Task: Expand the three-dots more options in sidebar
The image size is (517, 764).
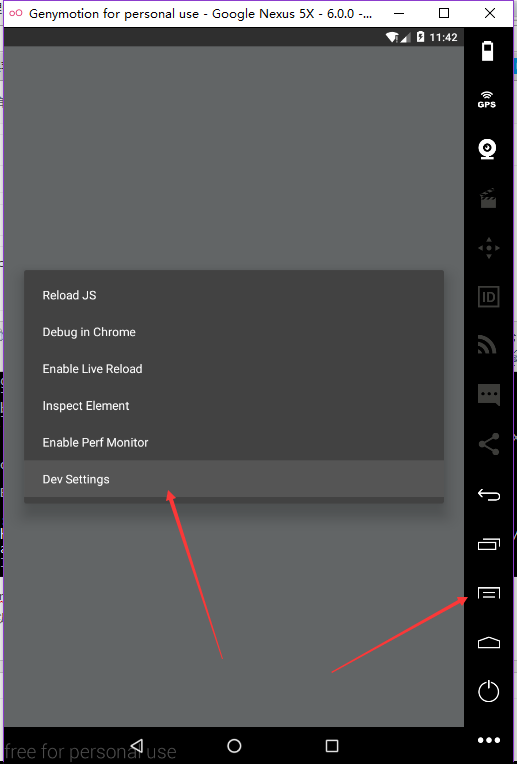Action: pos(489,741)
